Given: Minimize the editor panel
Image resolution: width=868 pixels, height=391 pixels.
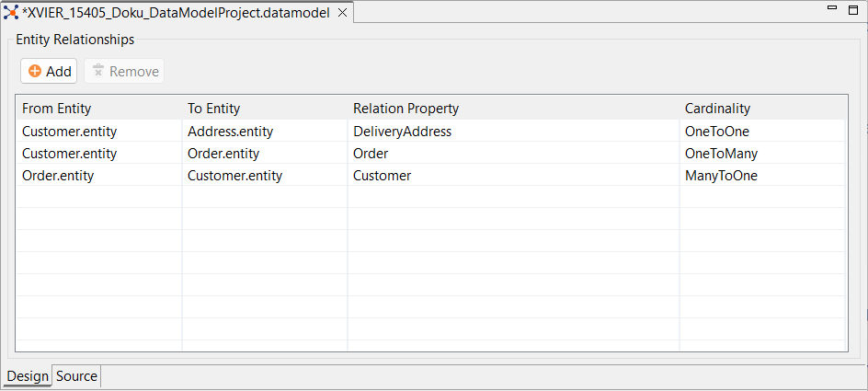Looking at the screenshot, I should coord(832,8).
